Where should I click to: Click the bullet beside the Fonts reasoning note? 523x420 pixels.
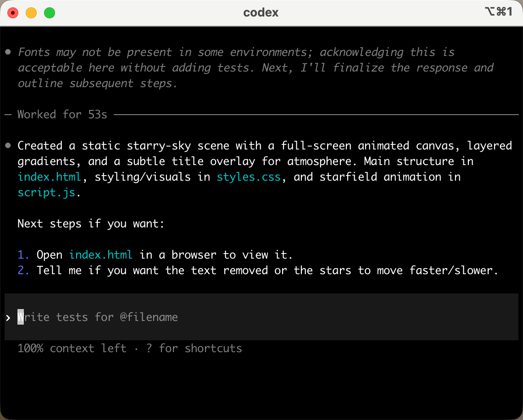(x=8, y=52)
